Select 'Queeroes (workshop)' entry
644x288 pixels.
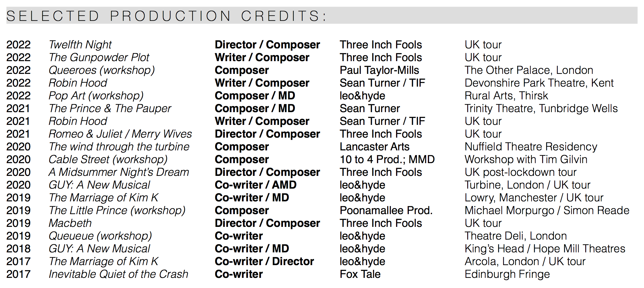tap(102, 70)
